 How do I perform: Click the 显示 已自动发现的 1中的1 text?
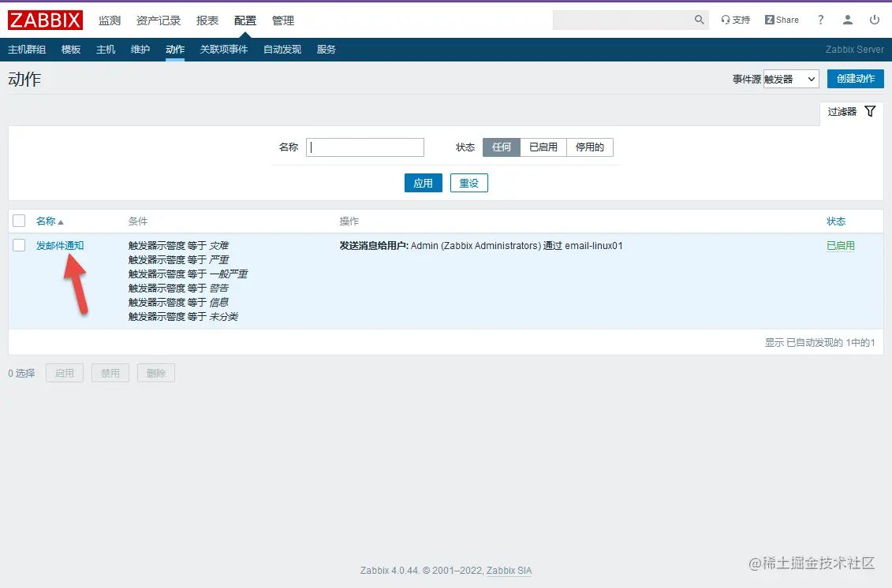(x=819, y=342)
